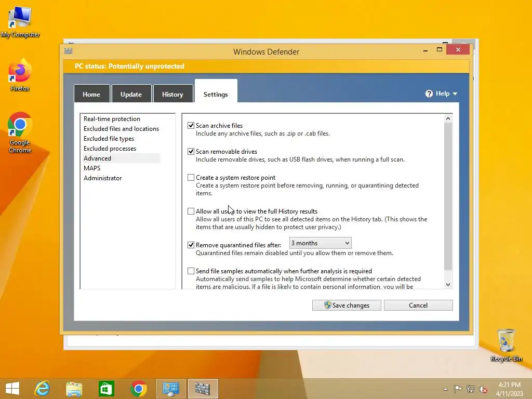Show hidden tray icons arrow

pyautogui.click(x=445, y=389)
